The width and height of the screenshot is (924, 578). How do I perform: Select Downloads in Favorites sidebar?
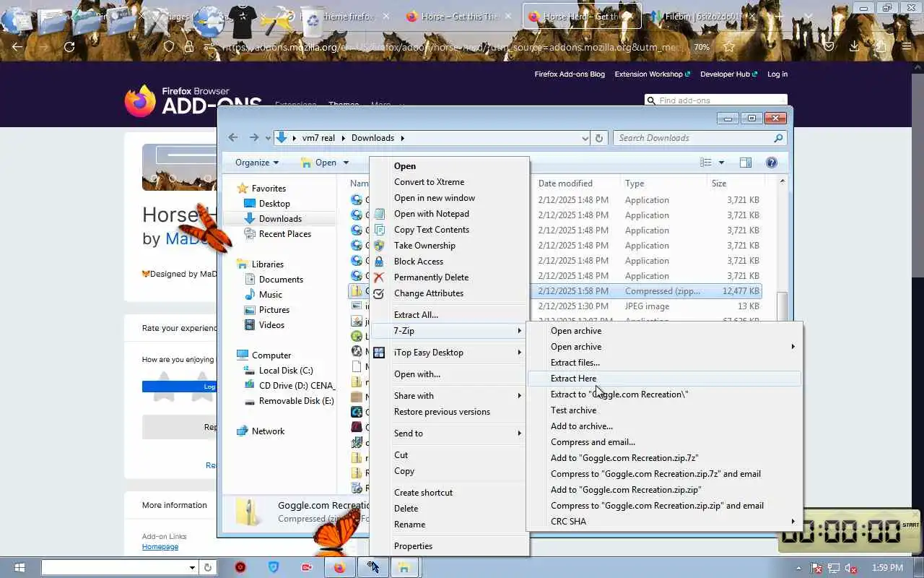click(x=280, y=219)
